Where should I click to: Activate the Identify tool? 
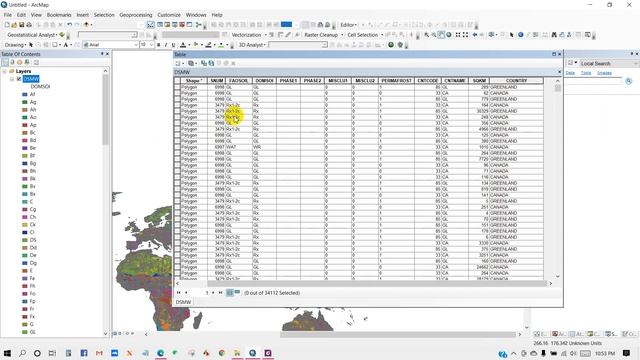coord(520,35)
